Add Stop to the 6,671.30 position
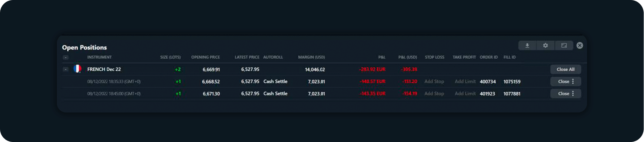Viewport: 644px width, 142px height. (x=434, y=94)
